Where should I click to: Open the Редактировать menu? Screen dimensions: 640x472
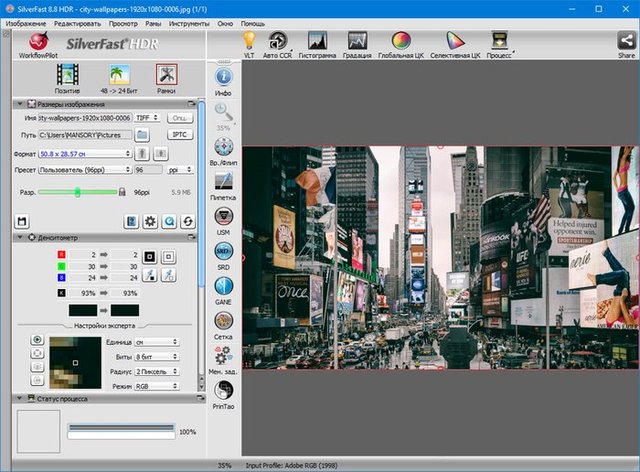(77, 22)
